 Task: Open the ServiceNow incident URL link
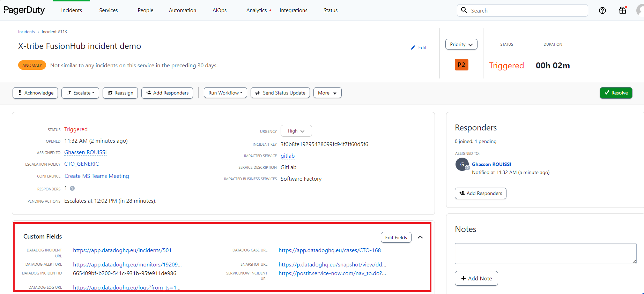pos(332,273)
